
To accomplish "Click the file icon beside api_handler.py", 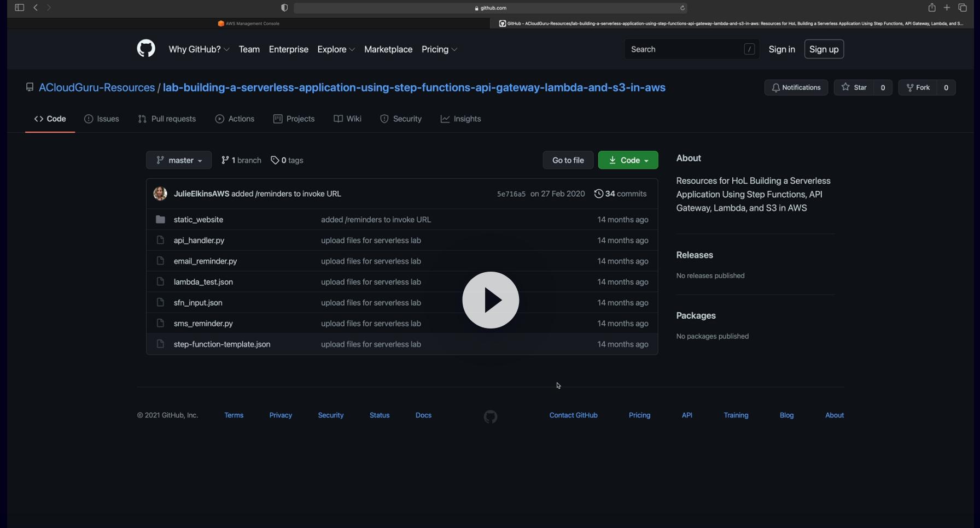I will tap(160, 240).
